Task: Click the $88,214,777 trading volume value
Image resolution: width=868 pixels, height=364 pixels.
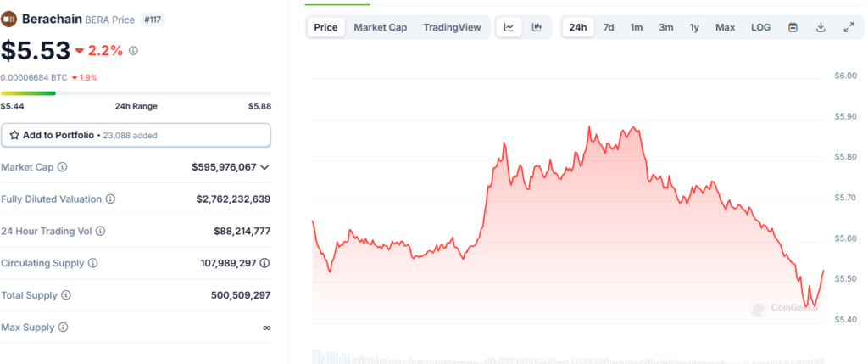Action: click(x=242, y=231)
